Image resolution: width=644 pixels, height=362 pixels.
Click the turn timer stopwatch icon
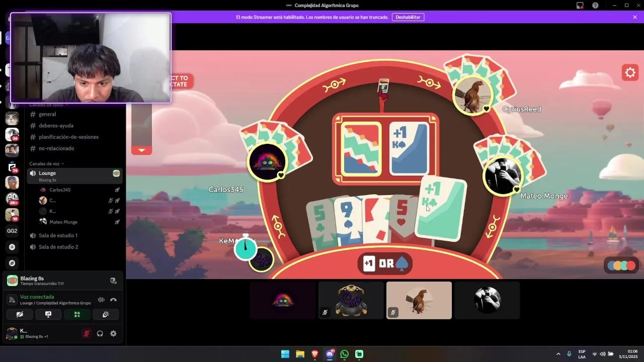pyautogui.click(x=246, y=247)
